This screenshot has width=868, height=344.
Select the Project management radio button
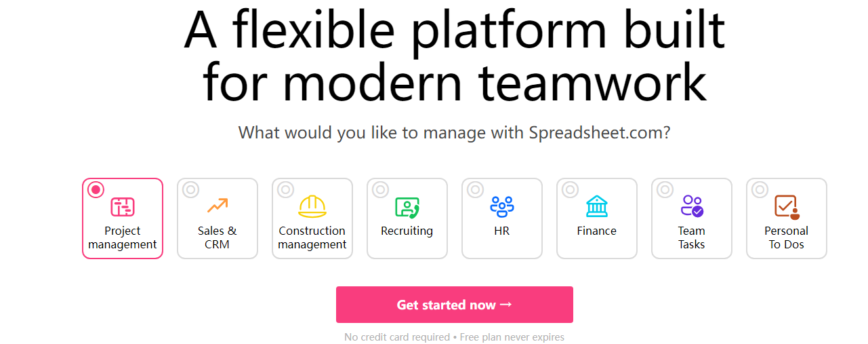coord(96,189)
